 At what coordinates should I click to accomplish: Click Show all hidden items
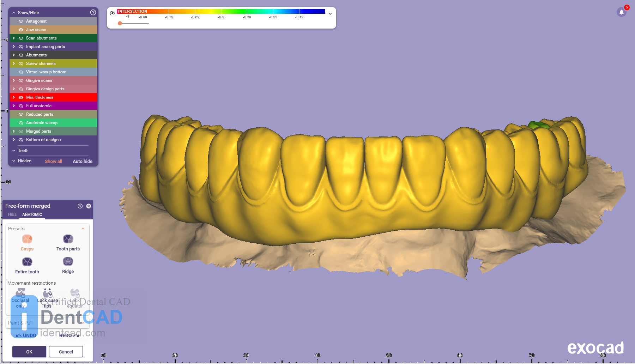[x=53, y=161]
